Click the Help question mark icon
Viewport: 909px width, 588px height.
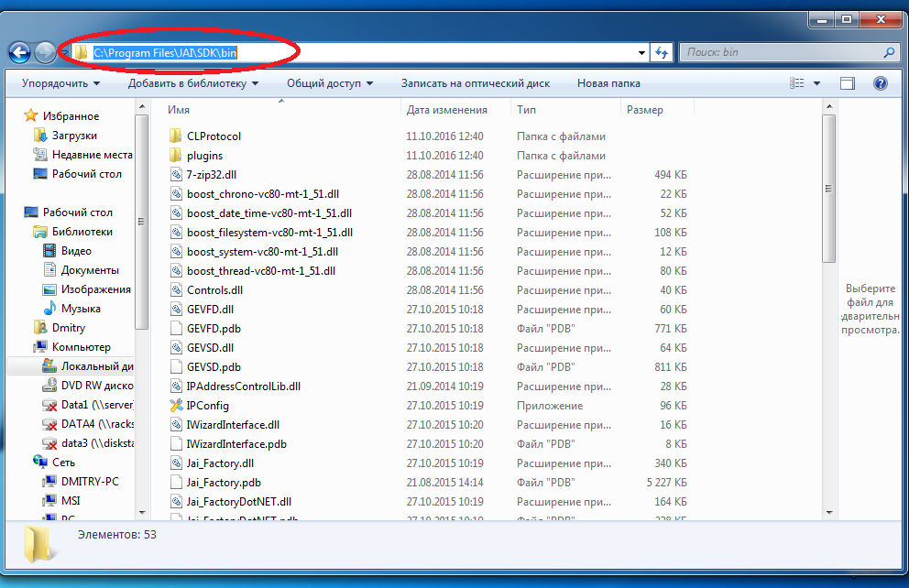880,83
